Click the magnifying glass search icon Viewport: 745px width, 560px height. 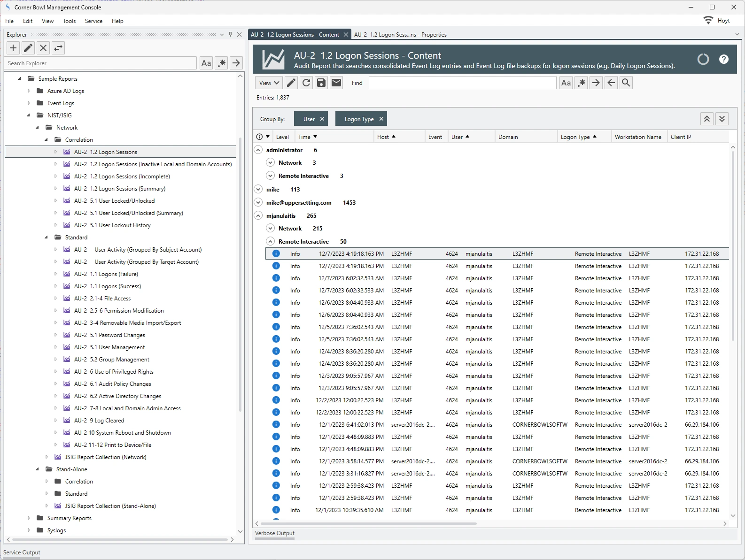[x=626, y=83]
